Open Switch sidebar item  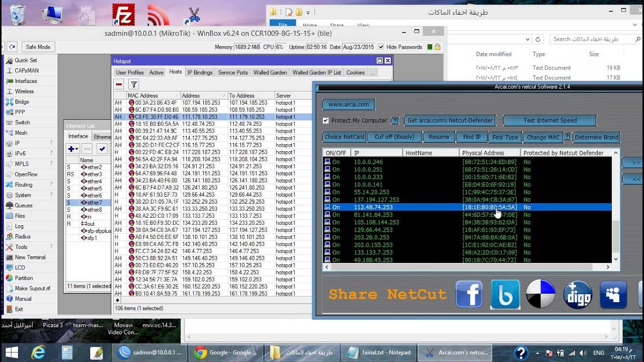[x=22, y=123]
